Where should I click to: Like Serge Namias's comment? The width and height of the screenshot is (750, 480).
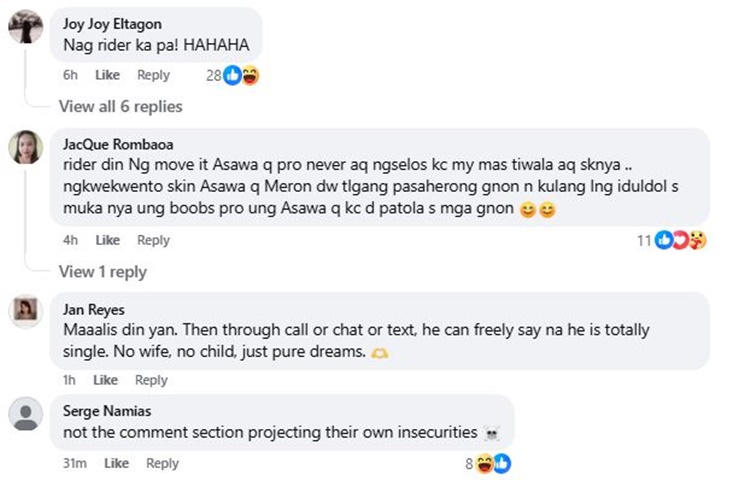pyautogui.click(x=116, y=463)
